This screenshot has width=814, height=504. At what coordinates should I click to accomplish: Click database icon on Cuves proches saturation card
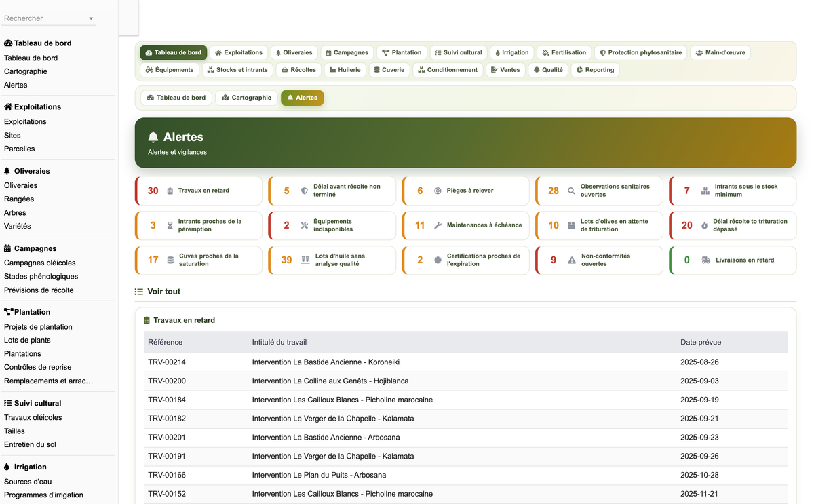(x=170, y=260)
